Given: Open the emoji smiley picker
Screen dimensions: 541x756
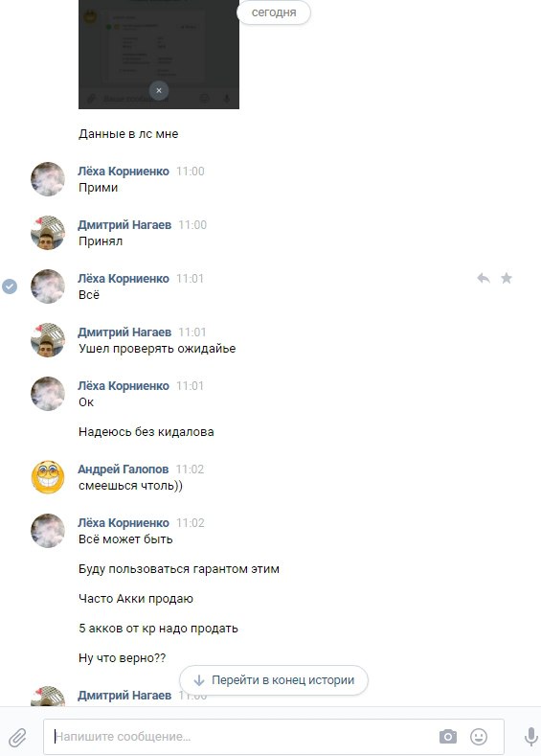Looking at the screenshot, I should point(479,737).
